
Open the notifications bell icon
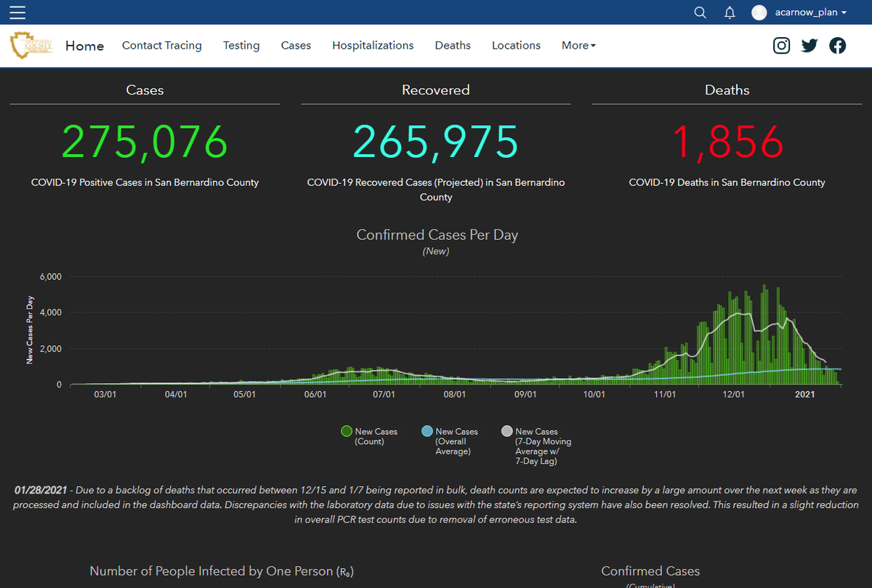(x=730, y=12)
